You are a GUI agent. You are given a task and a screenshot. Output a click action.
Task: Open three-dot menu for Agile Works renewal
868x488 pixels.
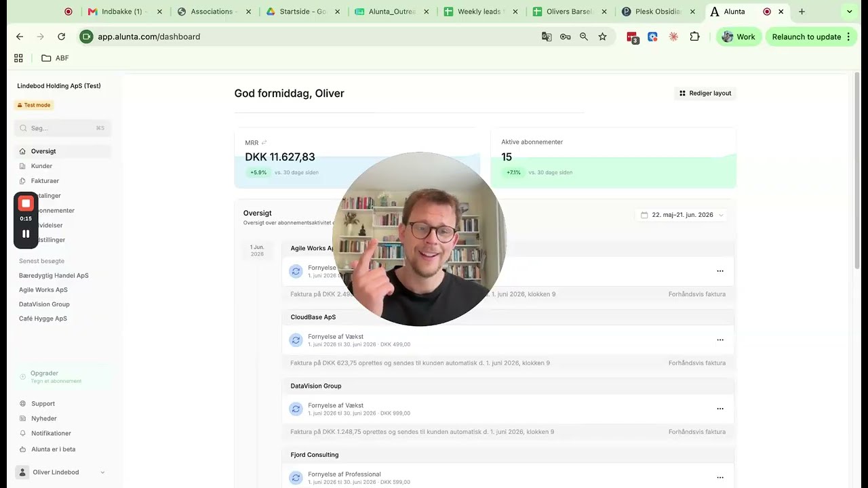(x=720, y=271)
